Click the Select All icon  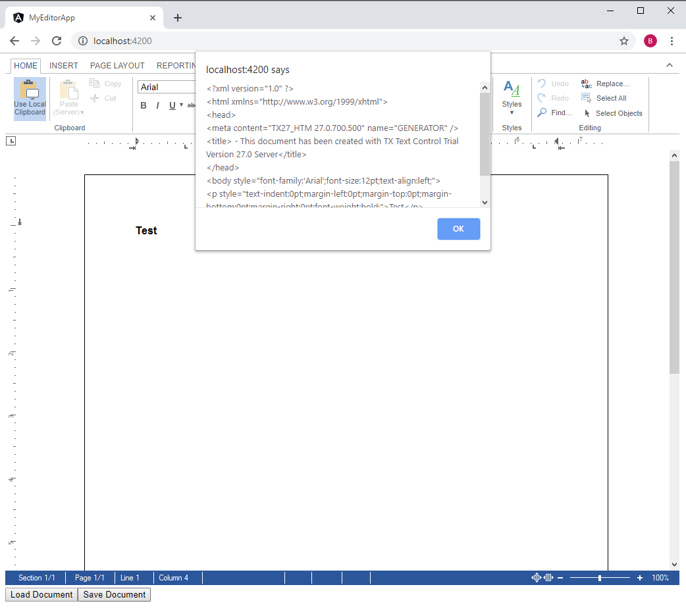[x=586, y=97]
